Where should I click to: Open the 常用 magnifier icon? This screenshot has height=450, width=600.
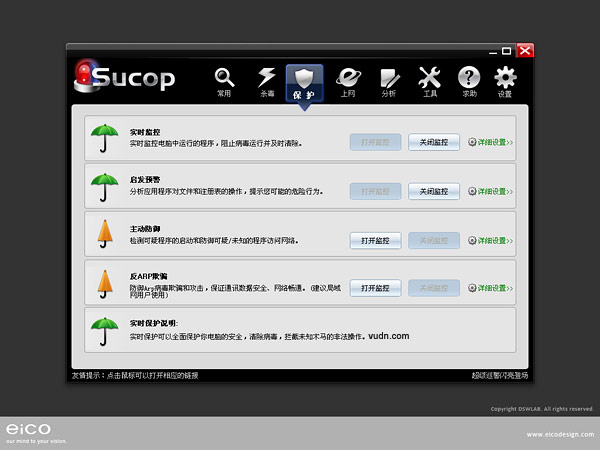pos(224,80)
